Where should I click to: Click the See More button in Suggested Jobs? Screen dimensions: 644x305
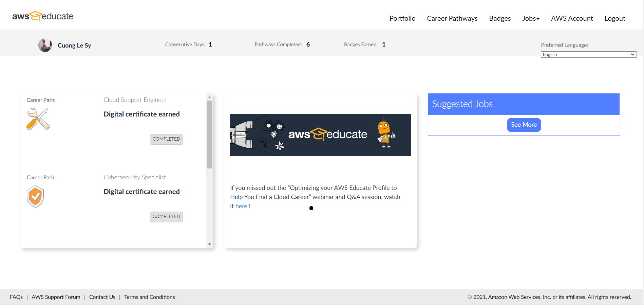524,125
